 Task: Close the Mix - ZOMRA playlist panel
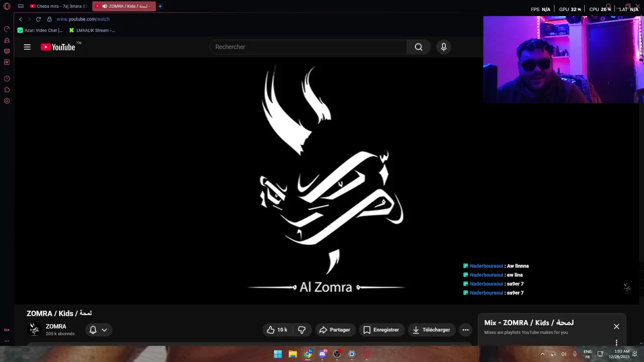(x=616, y=326)
